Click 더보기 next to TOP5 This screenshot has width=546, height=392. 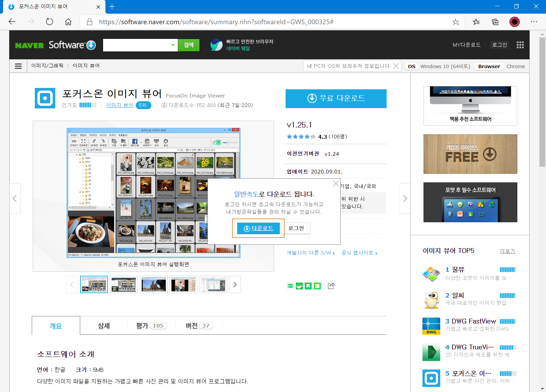pyautogui.click(x=507, y=251)
